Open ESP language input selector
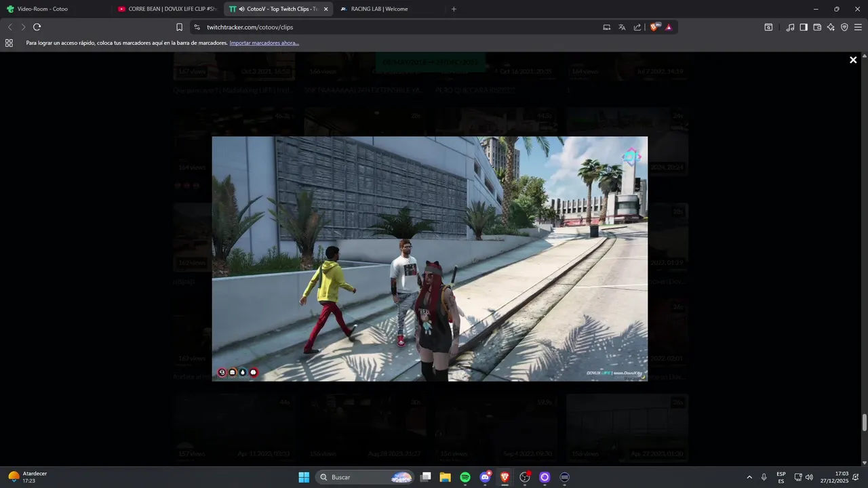 781,477
